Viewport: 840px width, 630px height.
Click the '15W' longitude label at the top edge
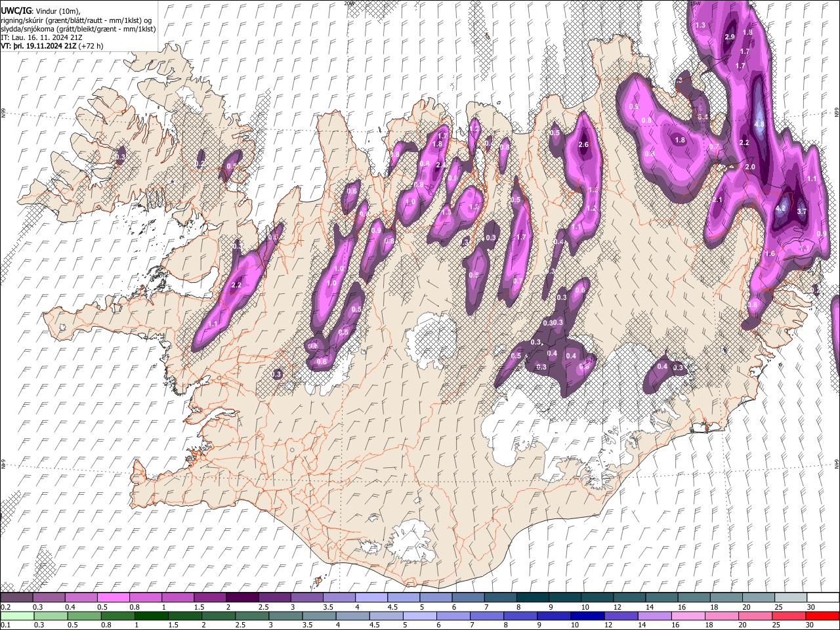(695, 3)
